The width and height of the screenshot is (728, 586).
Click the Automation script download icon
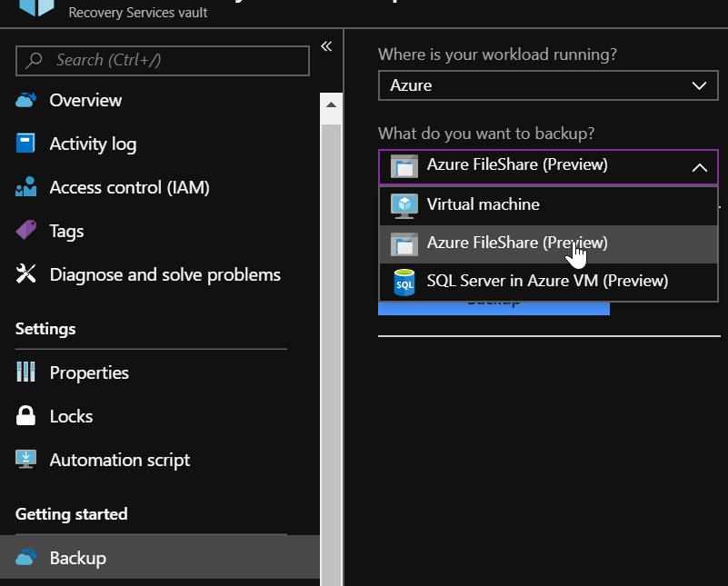click(25, 460)
